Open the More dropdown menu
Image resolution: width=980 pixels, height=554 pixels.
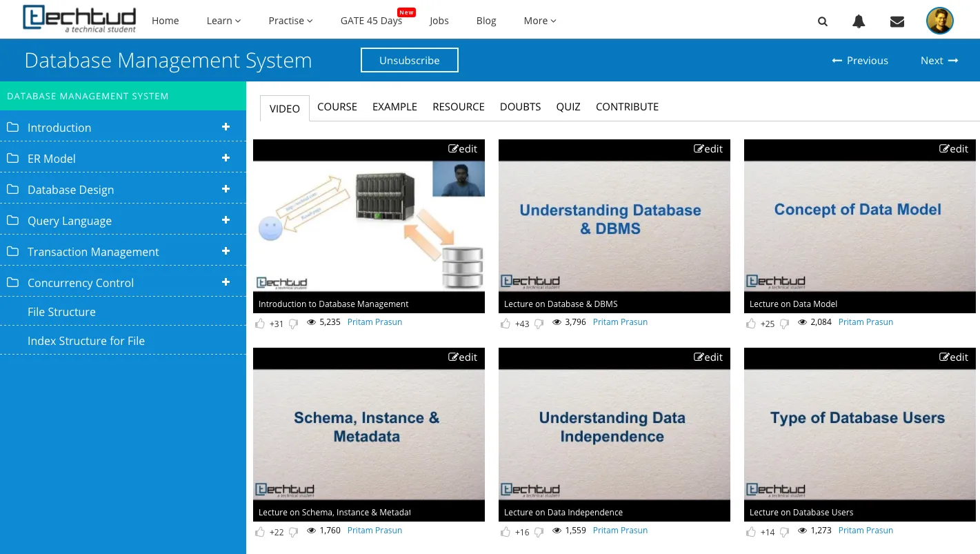(x=539, y=21)
